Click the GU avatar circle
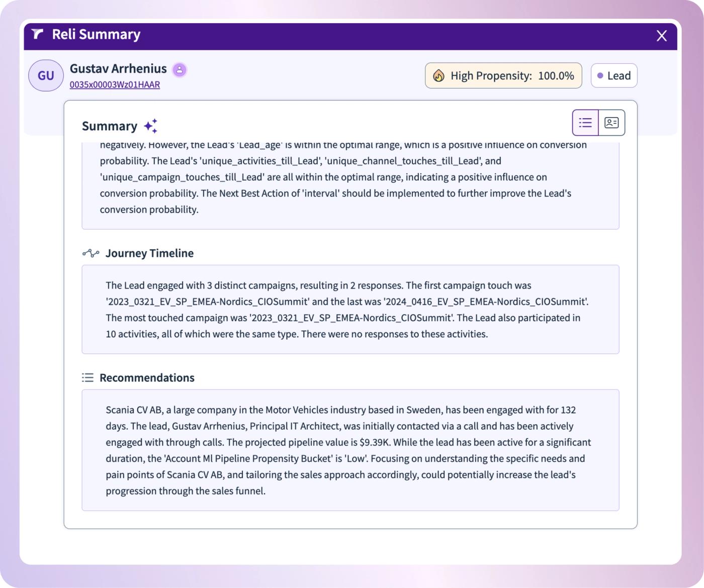Screen dimensions: 704x588 [x=46, y=75]
